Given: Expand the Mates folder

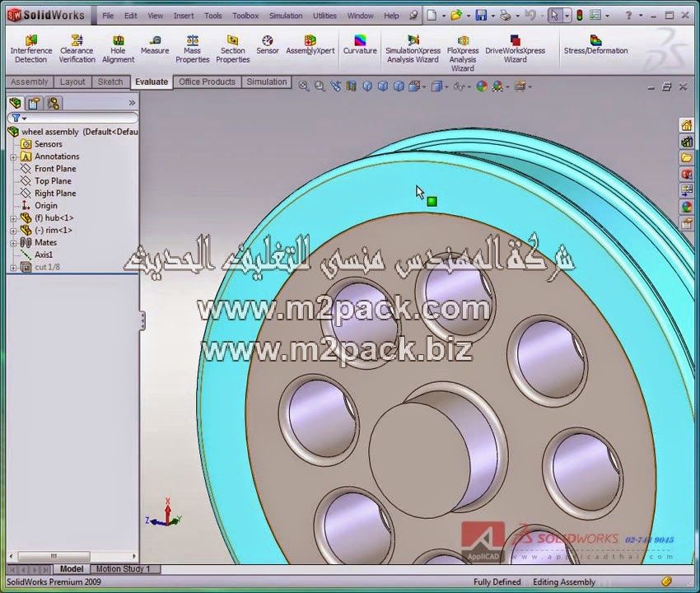Looking at the screenshot, I should tap(13, 243).
